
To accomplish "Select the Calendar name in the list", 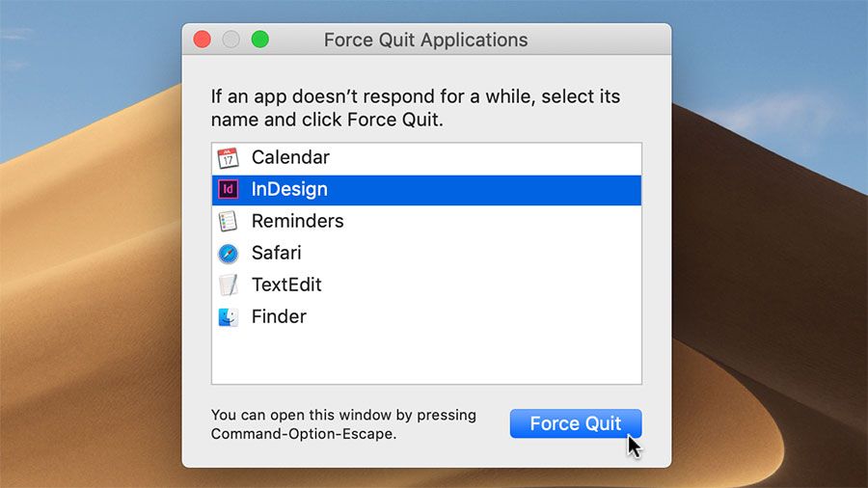I will [x=290, y=157].
